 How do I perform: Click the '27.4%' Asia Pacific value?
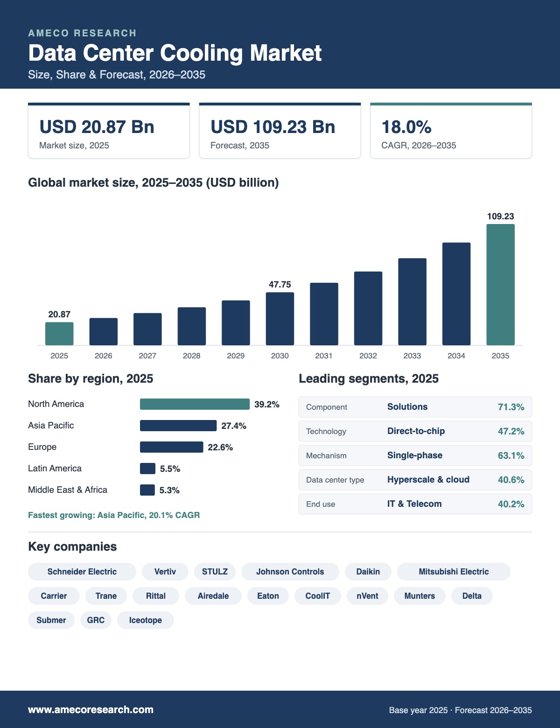point(234,426)
